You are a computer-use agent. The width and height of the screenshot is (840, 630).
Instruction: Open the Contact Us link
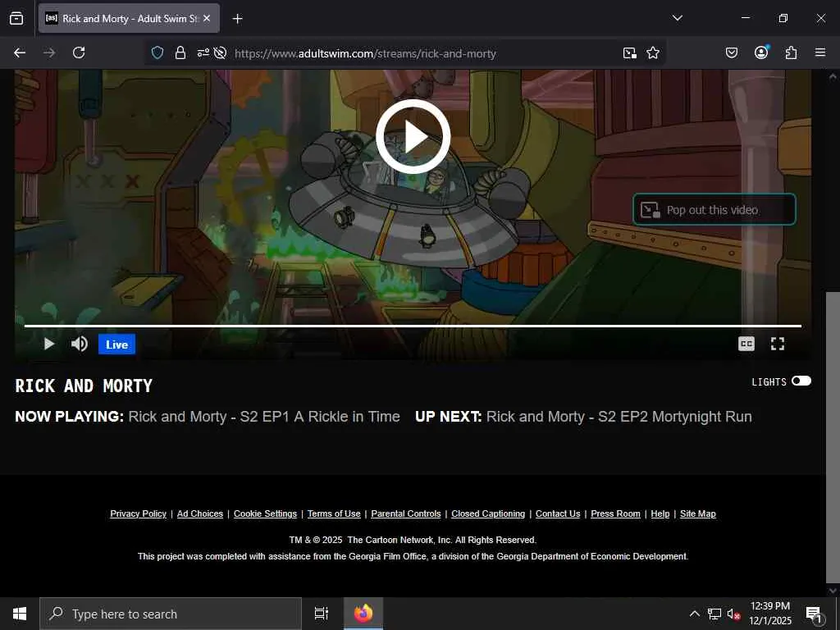pyautogui.click(x=558, y=514)
